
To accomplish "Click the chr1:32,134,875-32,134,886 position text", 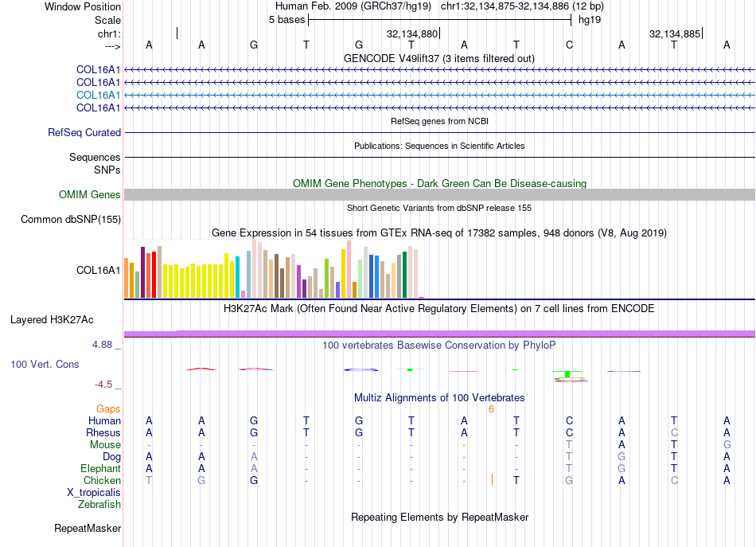I will [x=522, y=6].
